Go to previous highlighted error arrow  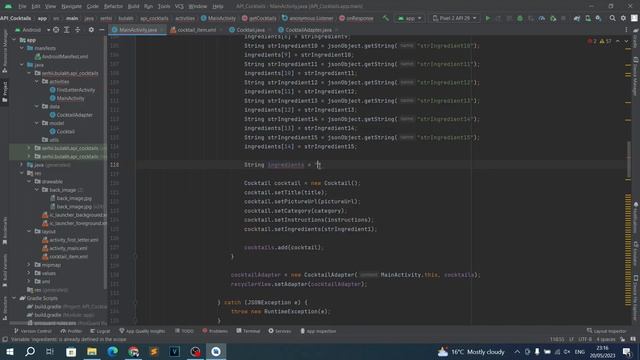tap(618, 41)
